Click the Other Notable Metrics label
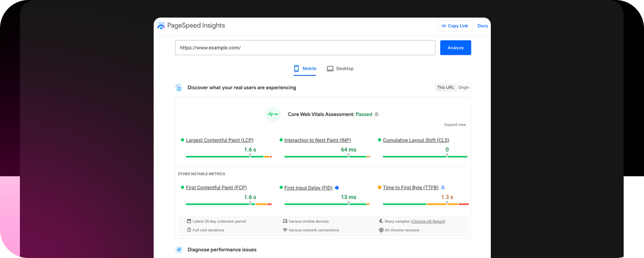The height and width of the screenshot is (258, 644). (202, 174)
